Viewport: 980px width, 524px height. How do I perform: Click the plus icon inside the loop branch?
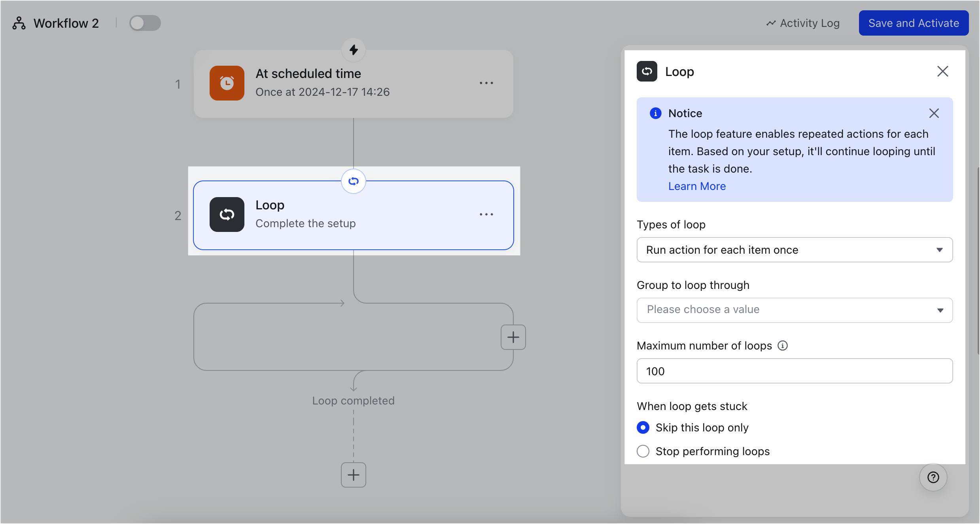tap(513, 336)
